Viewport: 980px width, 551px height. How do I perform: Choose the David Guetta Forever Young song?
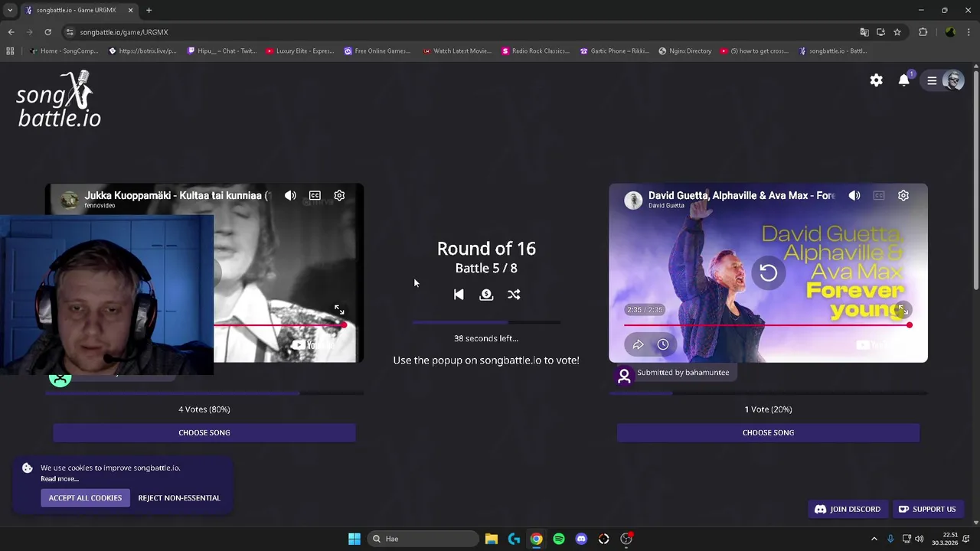coord(768,432)
